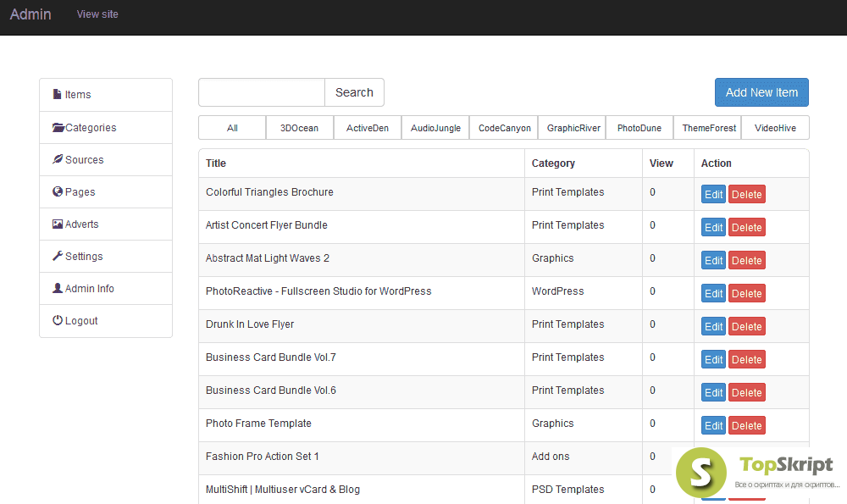Open the View site link
This screenshot has height=504, width=847.
click(97, 14)
